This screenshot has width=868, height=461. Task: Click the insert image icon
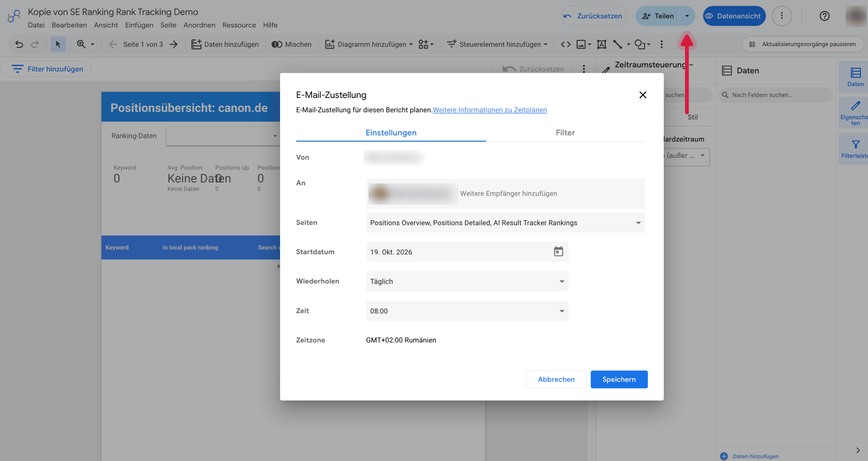581,44
